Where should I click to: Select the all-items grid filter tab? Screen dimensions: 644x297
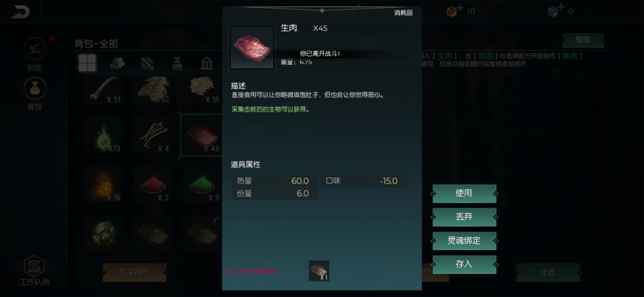(x=87, y=63)
